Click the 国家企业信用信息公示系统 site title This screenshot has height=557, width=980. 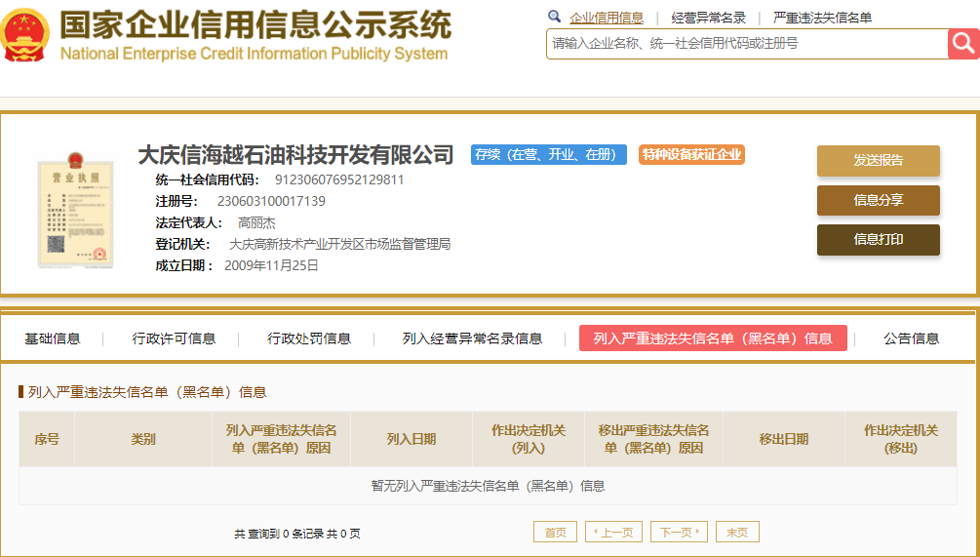(x=255, y=25)
